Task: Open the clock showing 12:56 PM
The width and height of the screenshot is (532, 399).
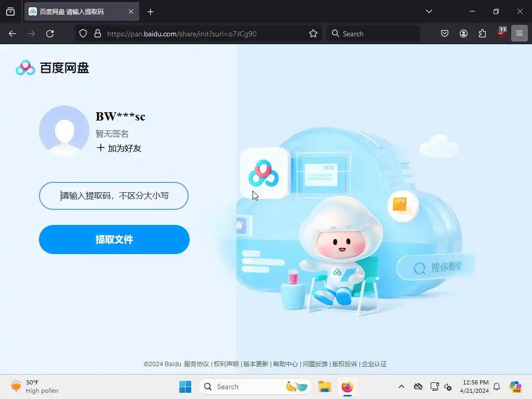Action: coord(474,387)
